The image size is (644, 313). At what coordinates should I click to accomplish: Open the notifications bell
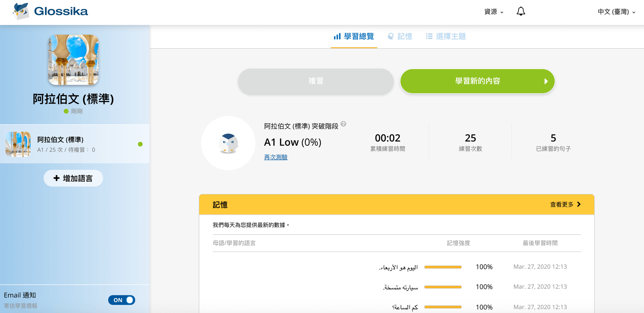coord(521,12)
